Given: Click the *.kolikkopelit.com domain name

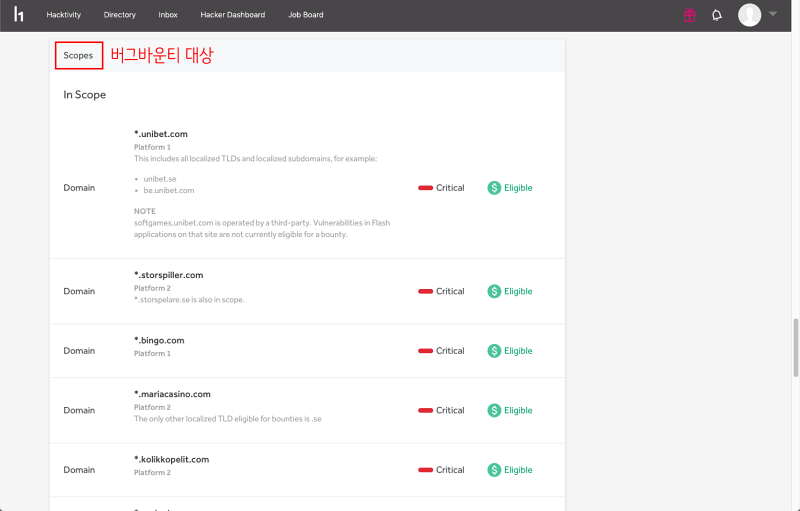Looking at the screenshot, I should tap(171, 459).
